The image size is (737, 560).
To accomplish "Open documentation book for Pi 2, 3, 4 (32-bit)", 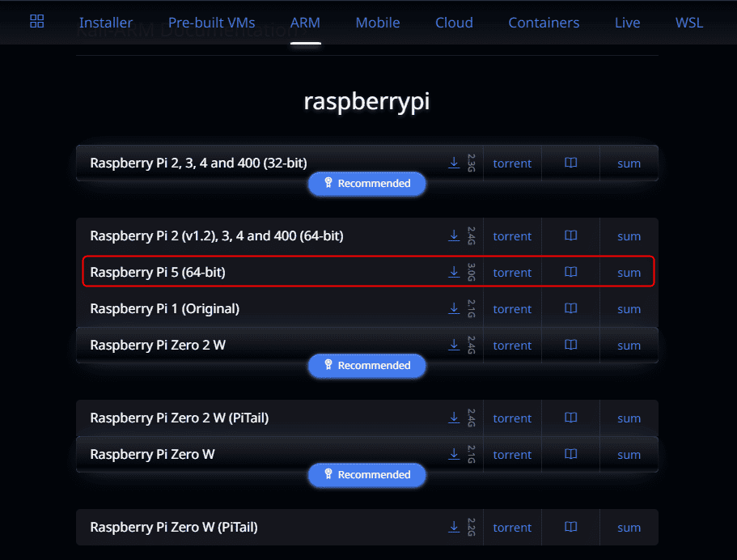I will pos(570,163).
